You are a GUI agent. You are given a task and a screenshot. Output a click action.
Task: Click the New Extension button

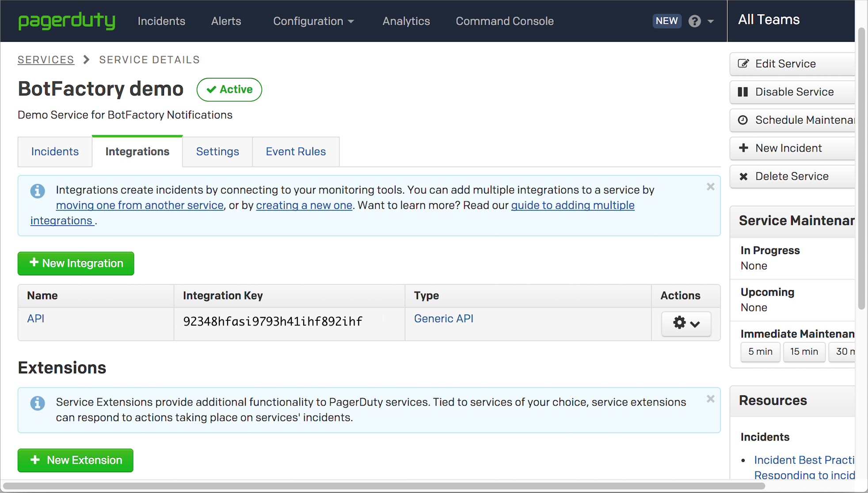coord(75,460)
